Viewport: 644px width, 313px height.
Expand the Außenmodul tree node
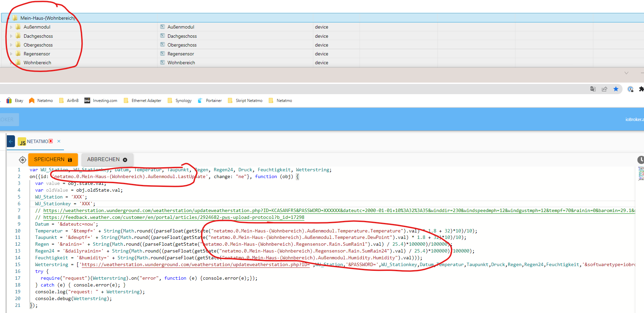[11, 27]
